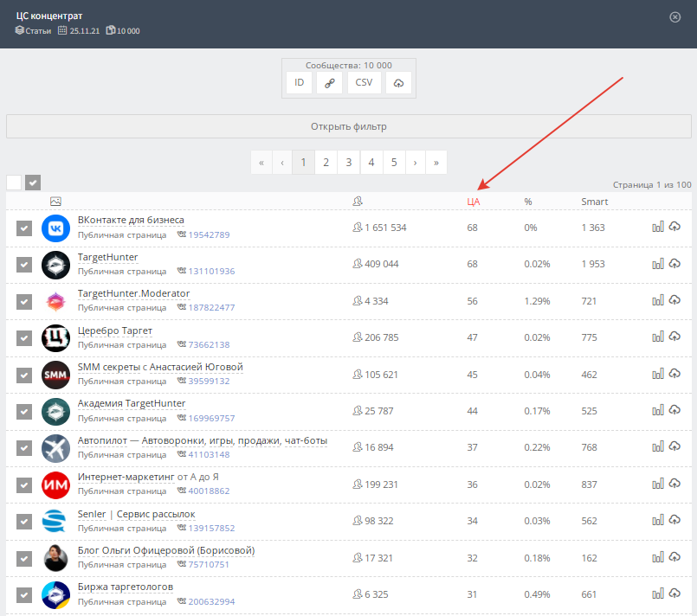Toggle checkbox for TargetHunter.Moderator
Screen dimensions: 697x616
24,302
